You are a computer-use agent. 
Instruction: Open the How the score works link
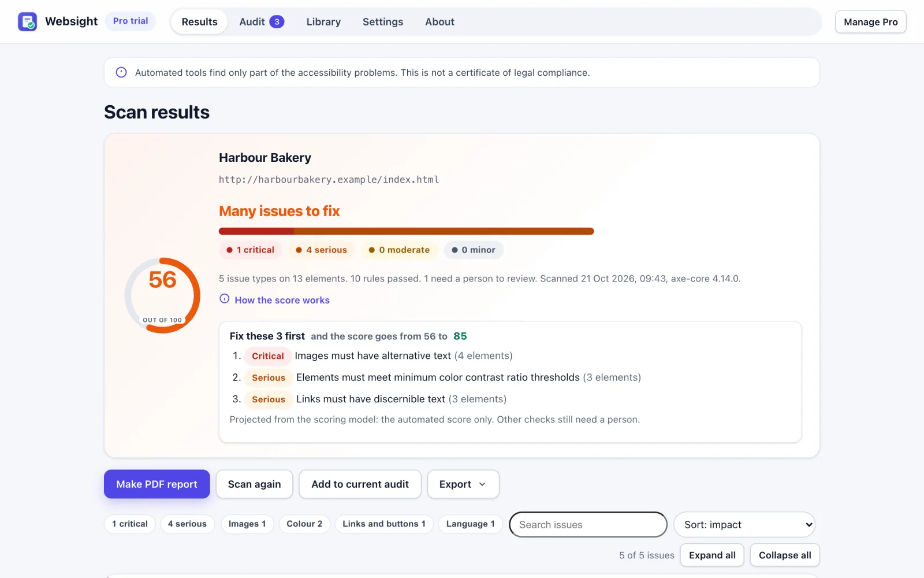282,300
